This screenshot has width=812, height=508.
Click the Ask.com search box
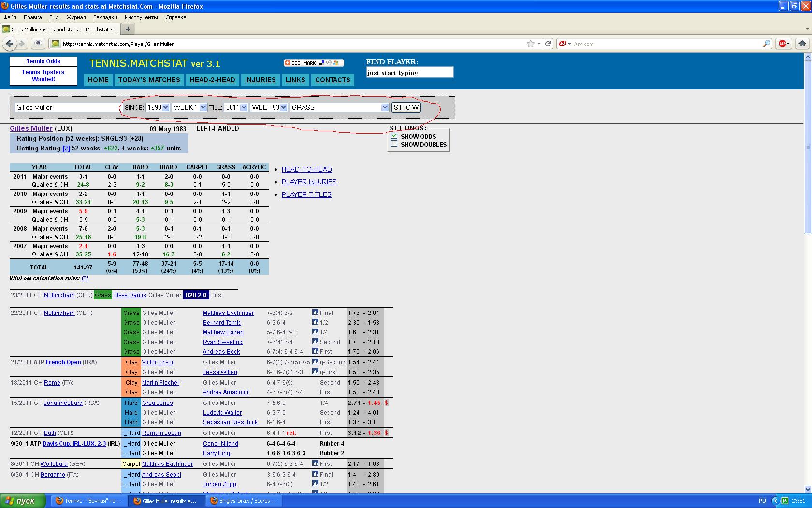coord(667,44)
